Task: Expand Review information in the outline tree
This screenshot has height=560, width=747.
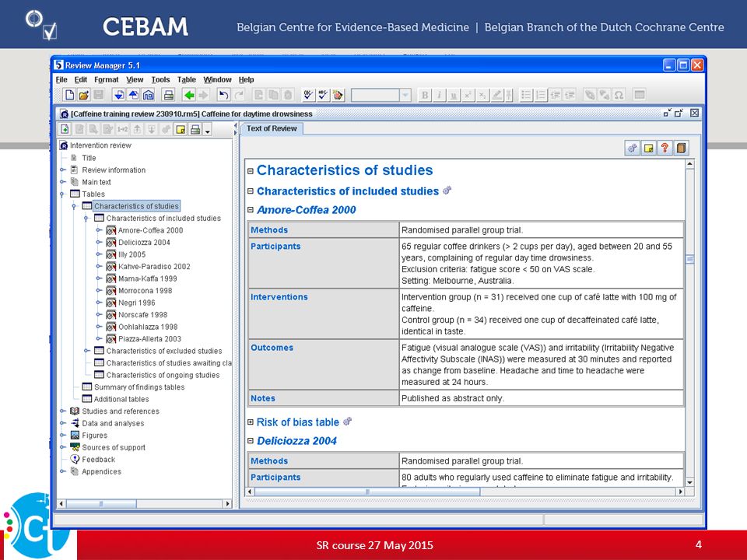Action: [62, 170]
